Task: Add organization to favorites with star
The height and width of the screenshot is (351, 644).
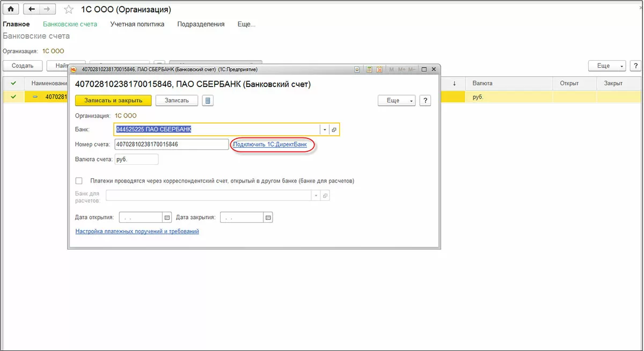Action: [x=69, y=10]
